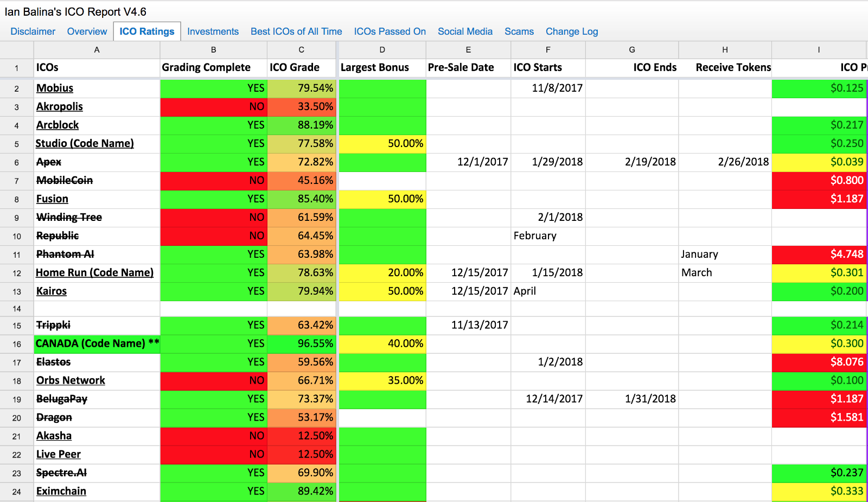Open the Akropolis ICO link
The height and width of the screenshot is (502, 868).
(x=60, y=106)
